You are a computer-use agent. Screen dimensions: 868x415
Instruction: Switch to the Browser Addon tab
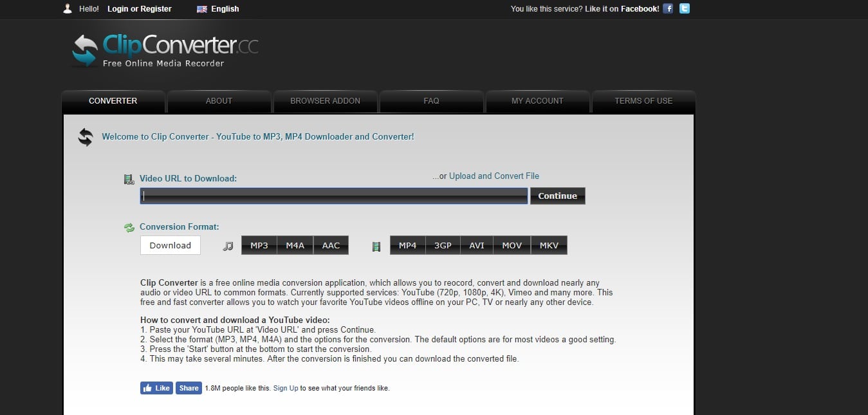point(325,101)
